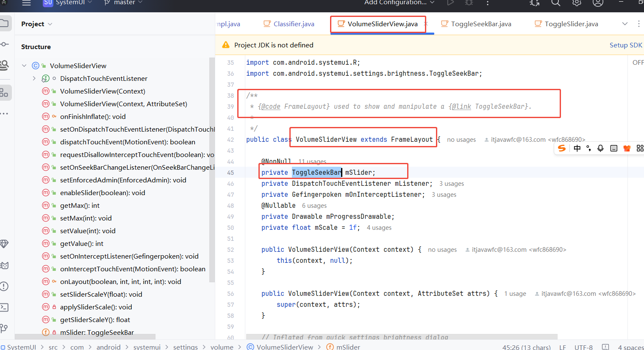Click the '11 usages' hint above mSlider
Viewport: 644px width, 350px height.
click(x=312, y=161)
